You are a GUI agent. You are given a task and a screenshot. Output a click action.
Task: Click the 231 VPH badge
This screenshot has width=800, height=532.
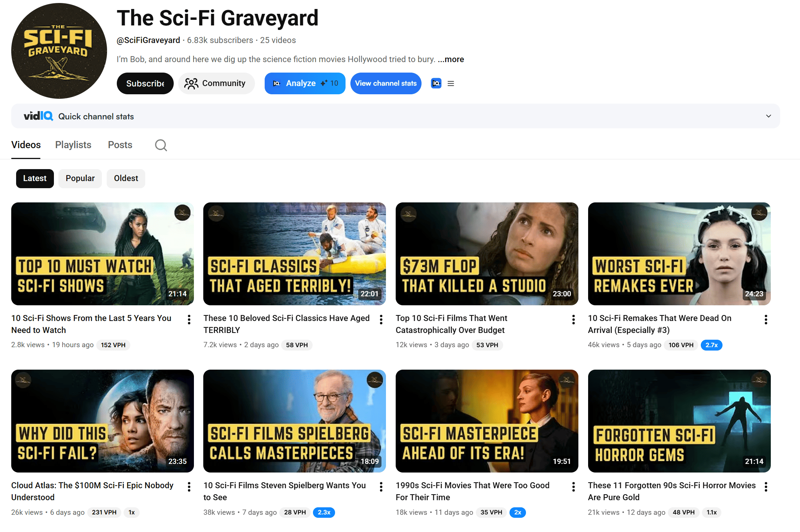tap(104, 512)
